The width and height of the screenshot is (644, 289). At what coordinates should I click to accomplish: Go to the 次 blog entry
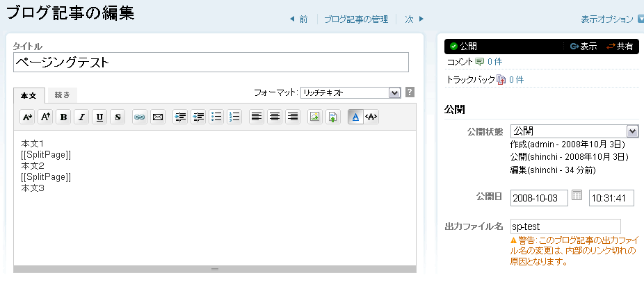coord(414,19)
